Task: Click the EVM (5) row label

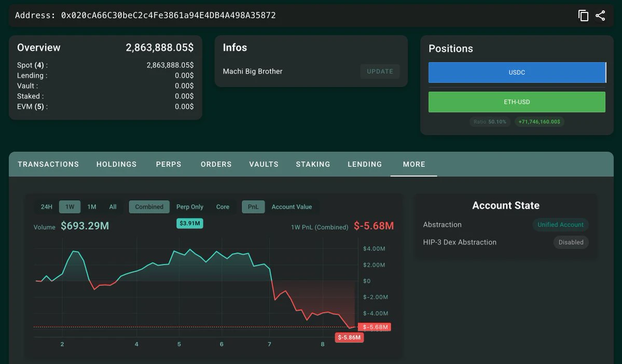Action: [x=32, y=106]
